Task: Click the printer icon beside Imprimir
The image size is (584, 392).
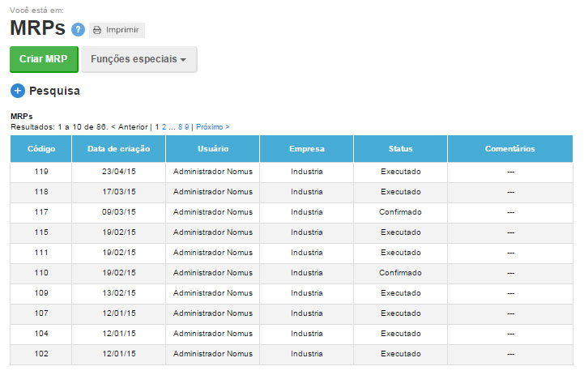Action: pyautogui.click(x=97, y=30)
